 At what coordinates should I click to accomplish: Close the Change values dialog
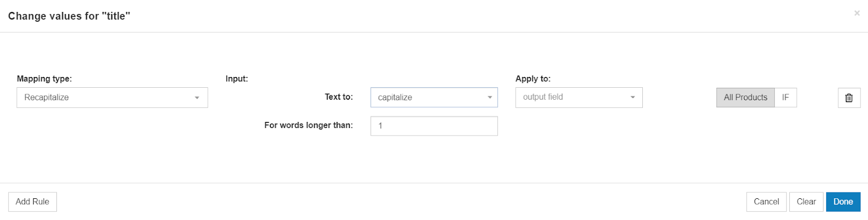coord(857,13)
